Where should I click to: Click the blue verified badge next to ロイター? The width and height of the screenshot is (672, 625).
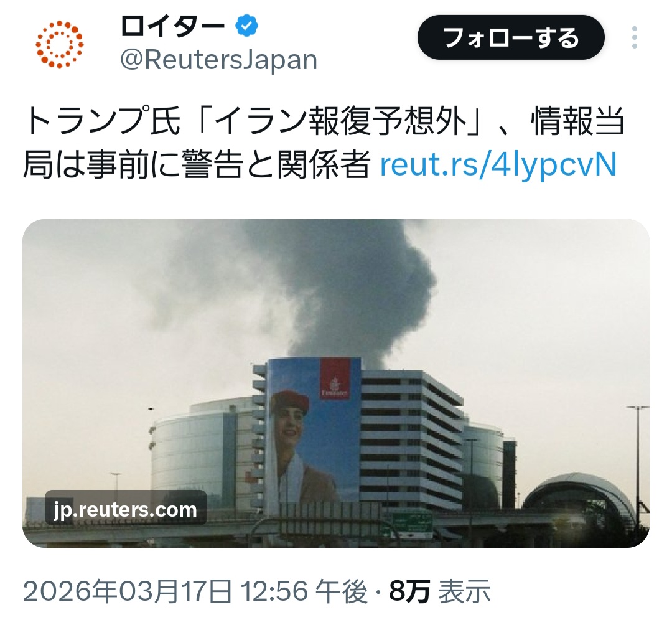click(x=246, y=26)
